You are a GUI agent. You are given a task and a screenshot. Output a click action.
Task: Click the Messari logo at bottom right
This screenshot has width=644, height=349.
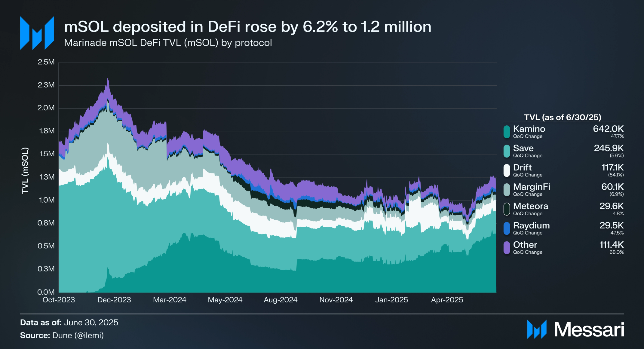[x=575, y=329]
